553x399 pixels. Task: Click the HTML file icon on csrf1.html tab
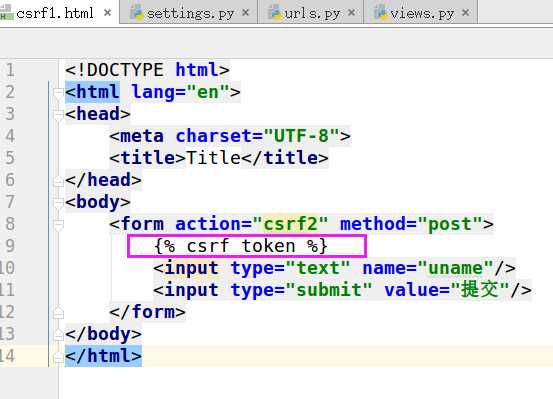click(6, 13)
